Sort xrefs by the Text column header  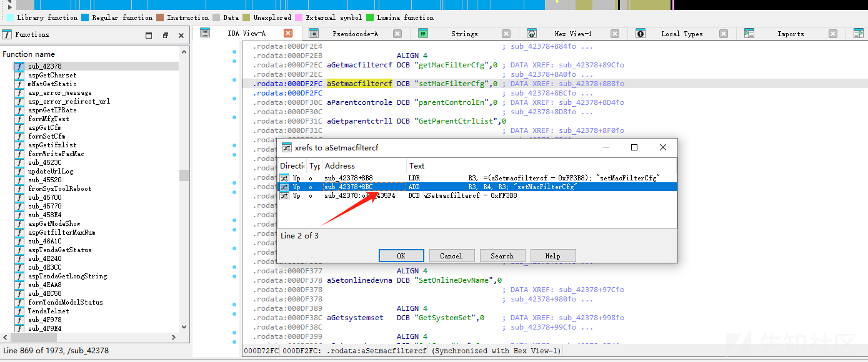tap(541, 166)
